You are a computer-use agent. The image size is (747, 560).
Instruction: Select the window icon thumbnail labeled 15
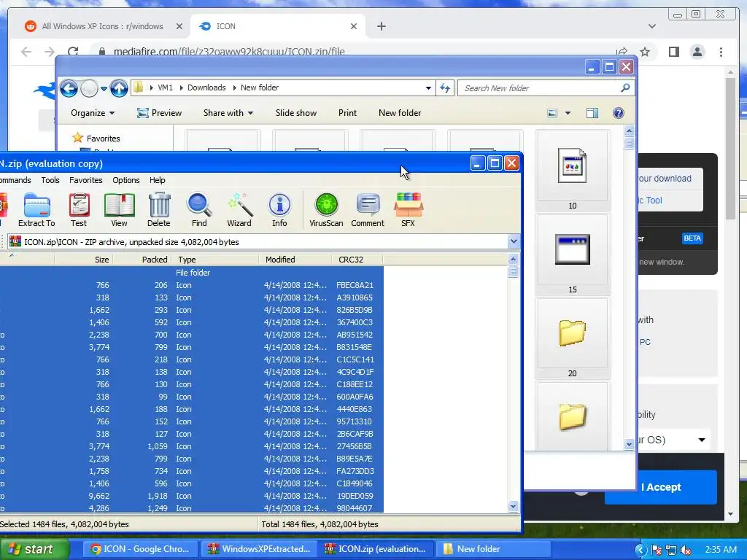coord(572,254)
